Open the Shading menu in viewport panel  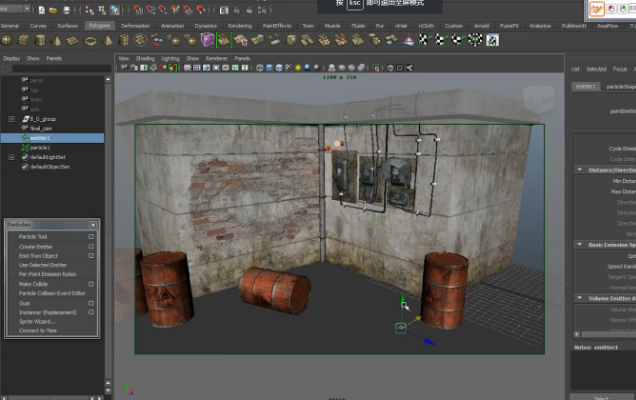click(145, 59)
